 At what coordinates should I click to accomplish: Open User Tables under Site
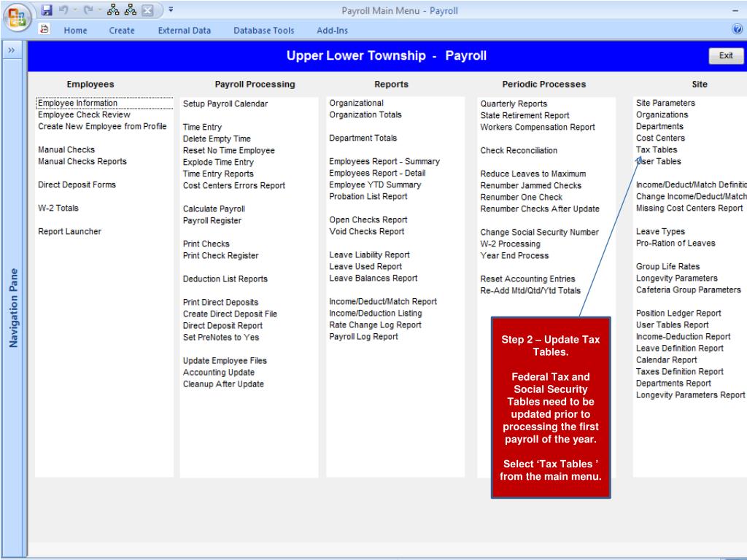coord(659,161)
